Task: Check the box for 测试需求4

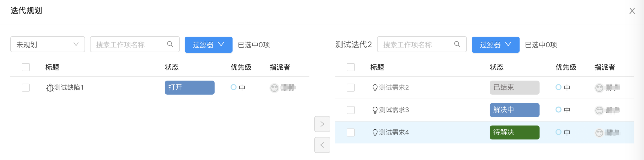Action: tap(350, 132)
